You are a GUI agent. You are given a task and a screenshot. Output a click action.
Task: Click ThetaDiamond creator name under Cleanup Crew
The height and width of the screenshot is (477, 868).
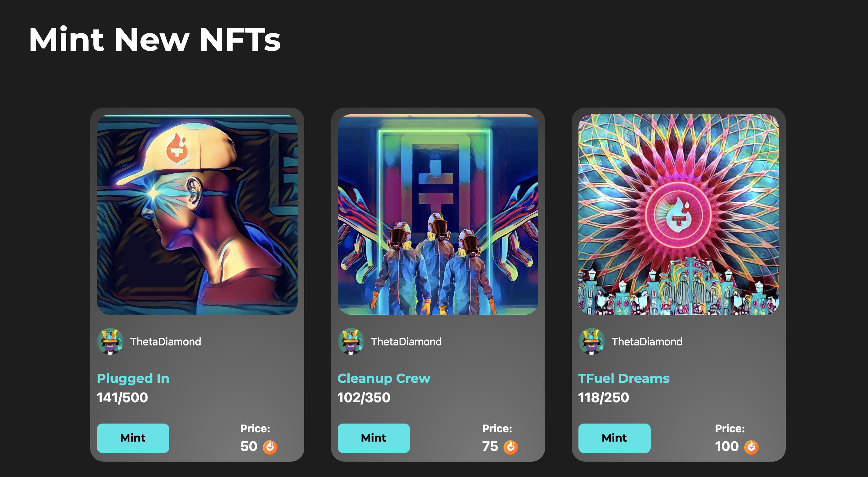pos(406,342)
